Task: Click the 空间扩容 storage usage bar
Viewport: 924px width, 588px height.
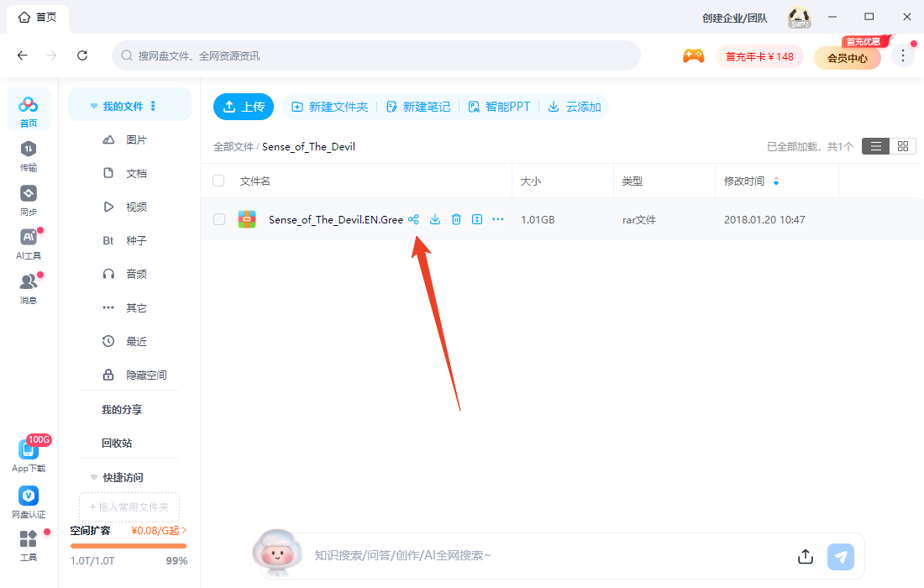Action: point(128,545)
